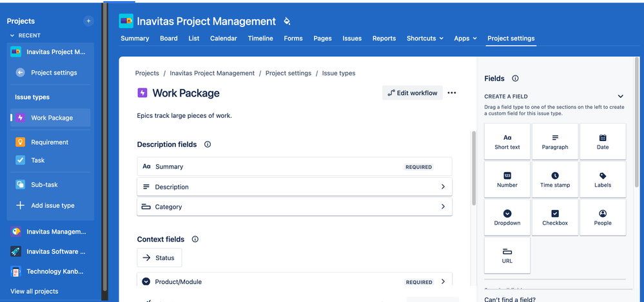Click Issue types breadcrumb link

click(x=339, y=73)
